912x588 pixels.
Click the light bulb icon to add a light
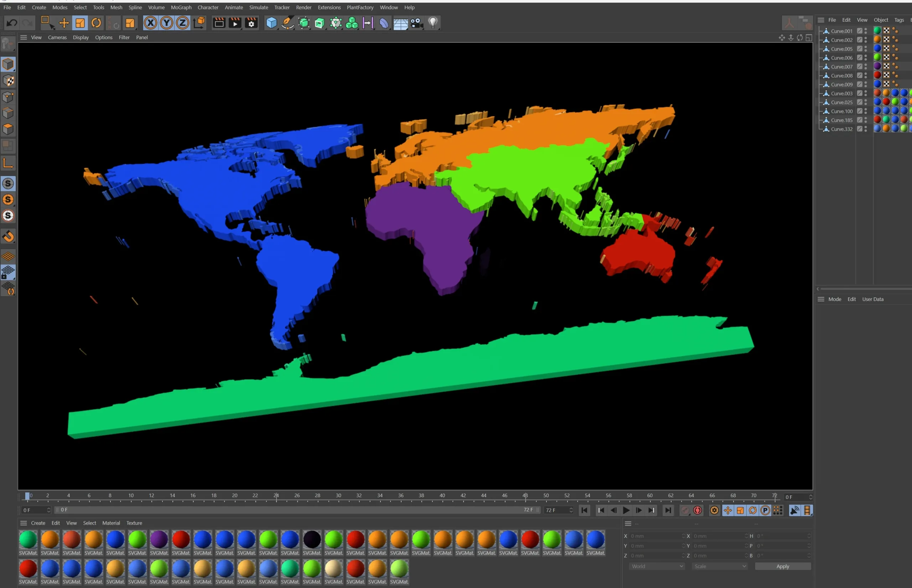pos(433,22)
